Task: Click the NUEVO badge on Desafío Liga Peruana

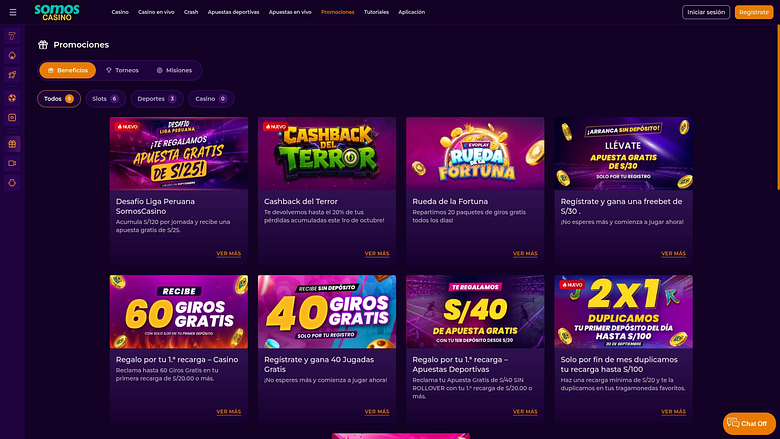Action: [127, 127]
